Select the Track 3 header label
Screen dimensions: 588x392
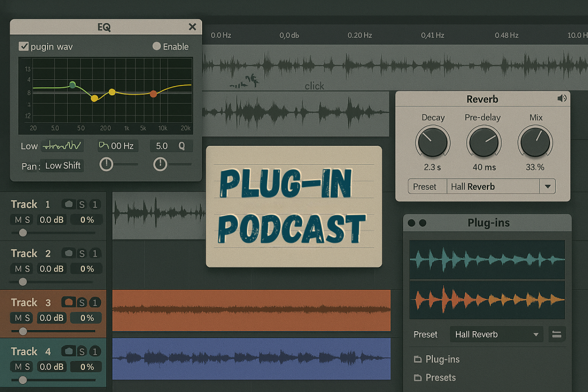tap(31, 302)
